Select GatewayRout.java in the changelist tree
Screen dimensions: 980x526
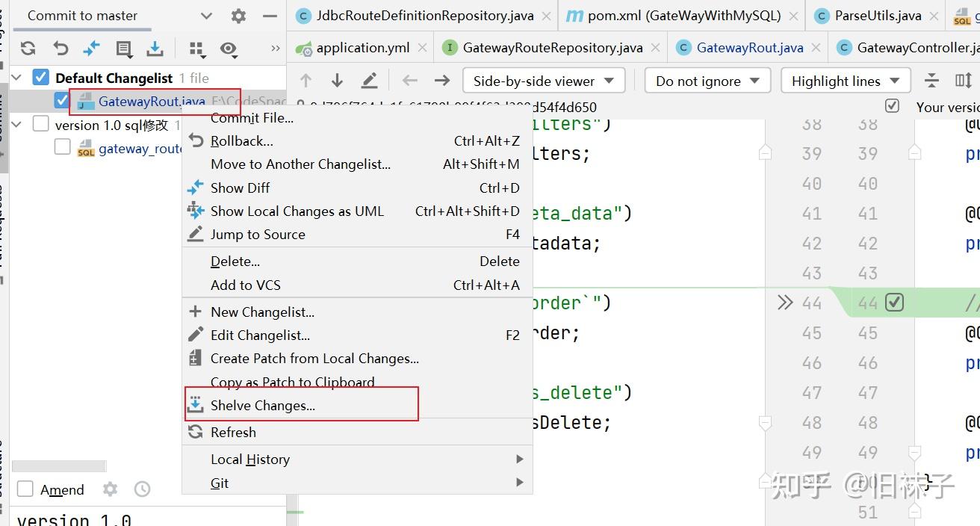[x=152, y=102]
